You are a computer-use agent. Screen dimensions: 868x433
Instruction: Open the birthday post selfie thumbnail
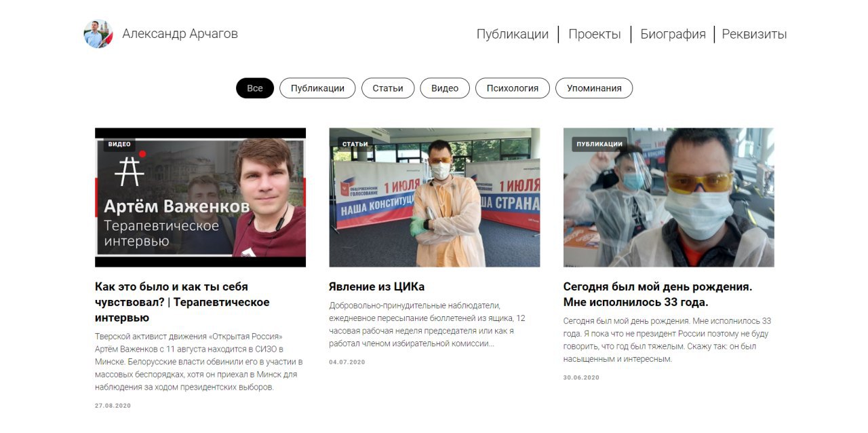coord(669,197)
